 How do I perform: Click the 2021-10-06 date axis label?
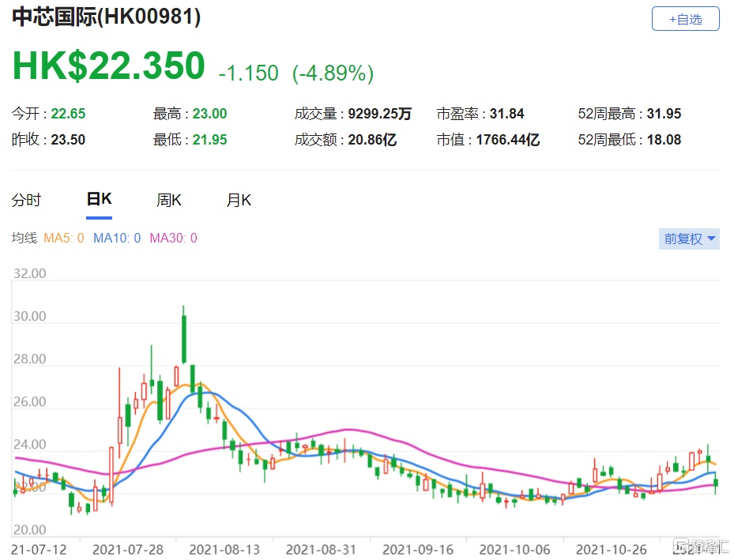(x=514, y=548)
